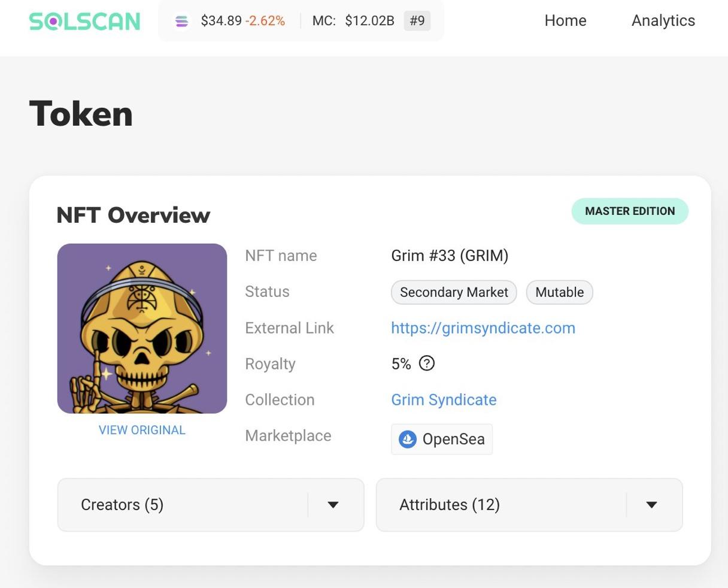The width and height of the screenshot is (728, 588).
Task: Click the Collection field label
Action: (x=280, y=400)
